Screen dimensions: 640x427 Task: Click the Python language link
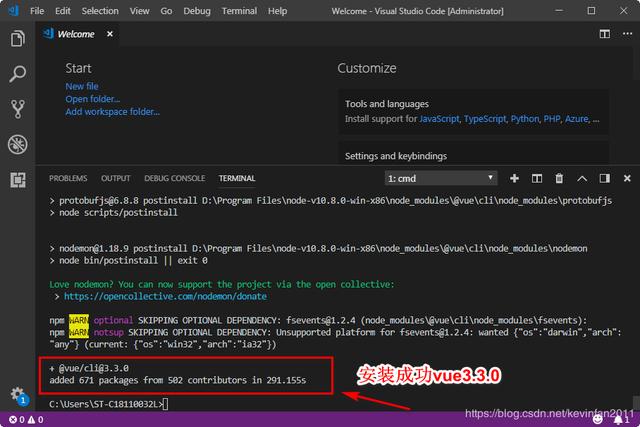525,119
